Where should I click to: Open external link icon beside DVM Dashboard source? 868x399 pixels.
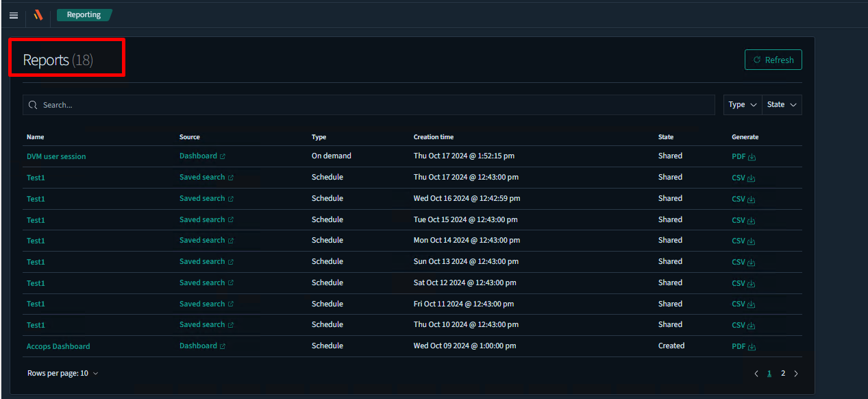coord(223,157)
